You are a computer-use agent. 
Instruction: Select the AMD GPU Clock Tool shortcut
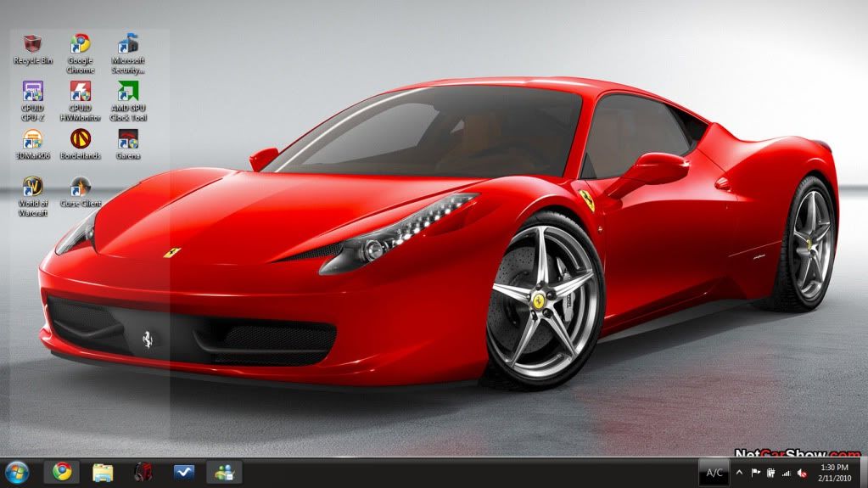(128, 101)
